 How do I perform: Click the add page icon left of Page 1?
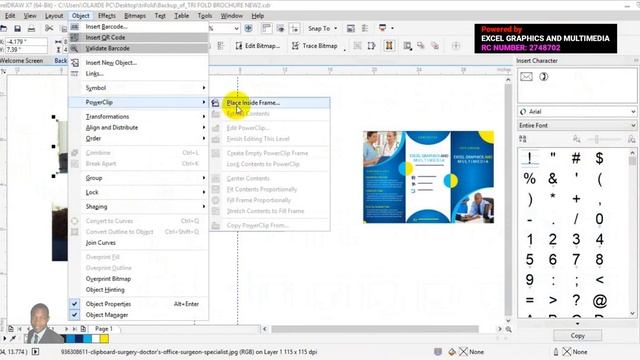pos(11,329)
